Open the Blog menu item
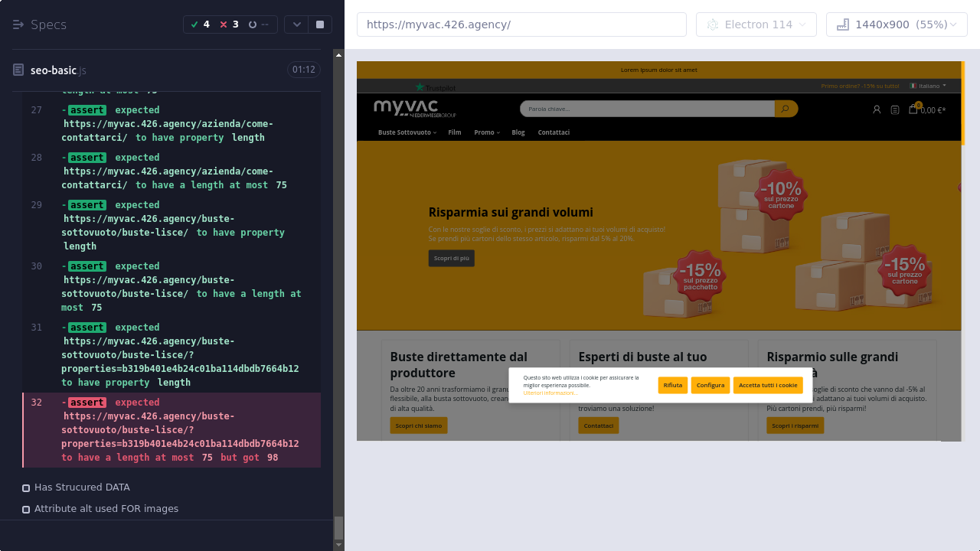 click(x=518, y=132)
